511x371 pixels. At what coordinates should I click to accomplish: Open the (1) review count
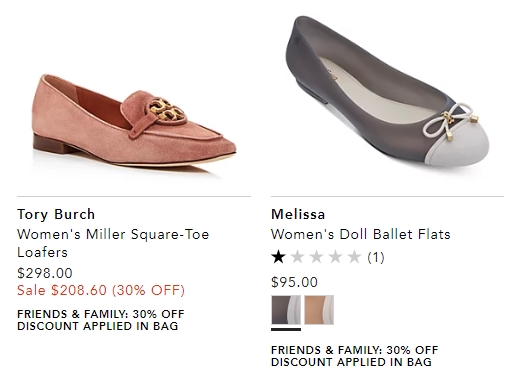[376, 257]
